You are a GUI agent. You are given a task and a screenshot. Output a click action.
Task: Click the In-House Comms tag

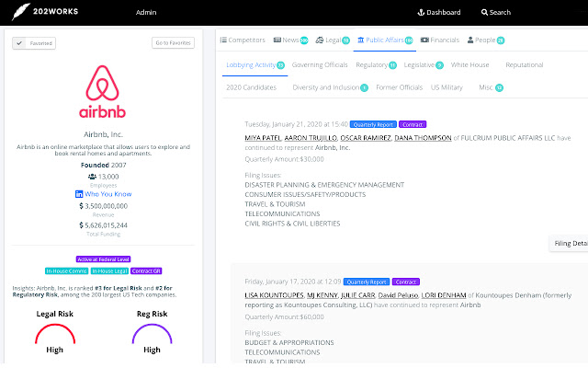67,271
